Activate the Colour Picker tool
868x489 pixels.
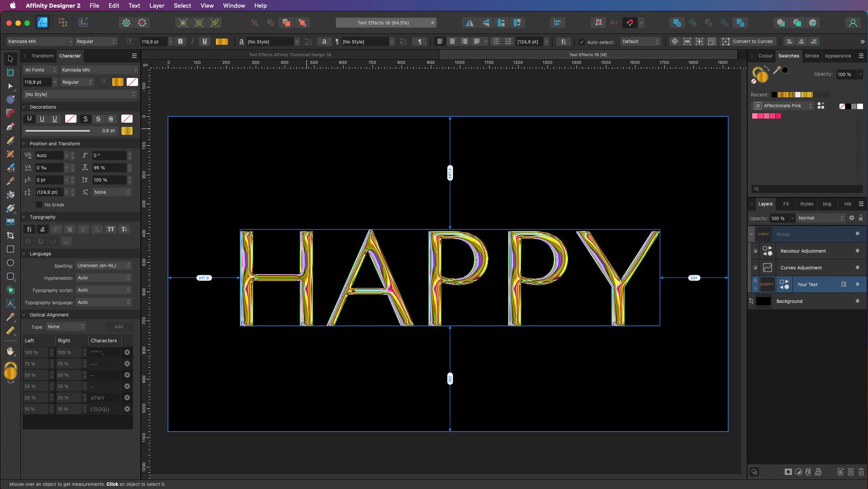[x=10, y=317]
